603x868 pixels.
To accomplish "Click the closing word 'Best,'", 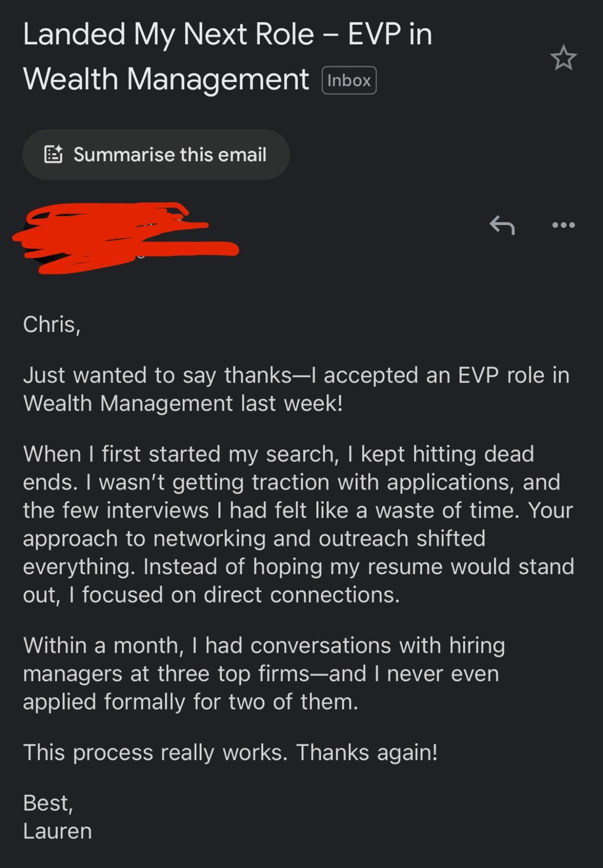I will pos(48,803).
